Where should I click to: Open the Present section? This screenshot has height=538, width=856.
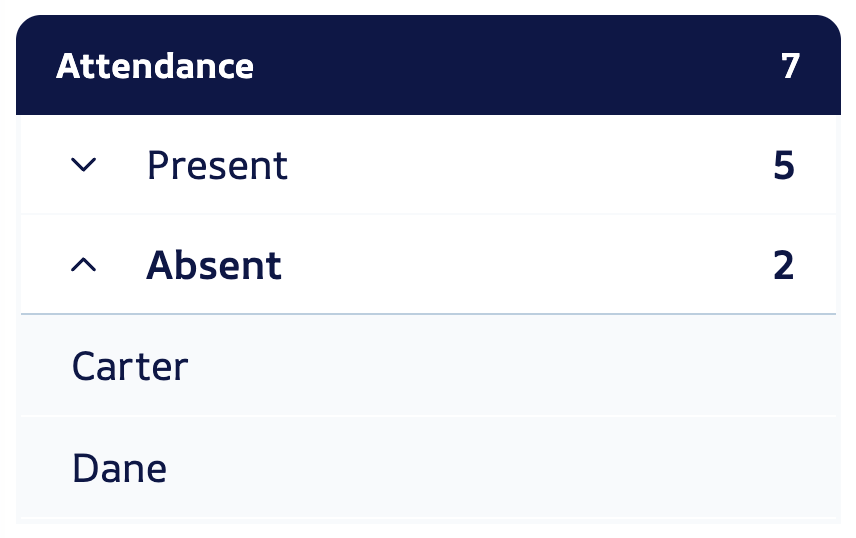click(85, 165)
